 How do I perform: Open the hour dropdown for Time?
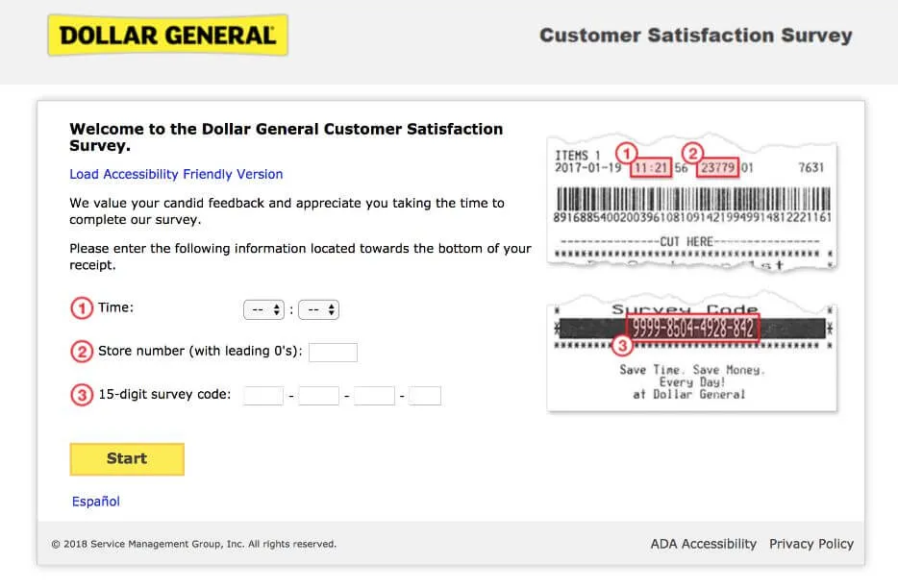click(263, 308)
